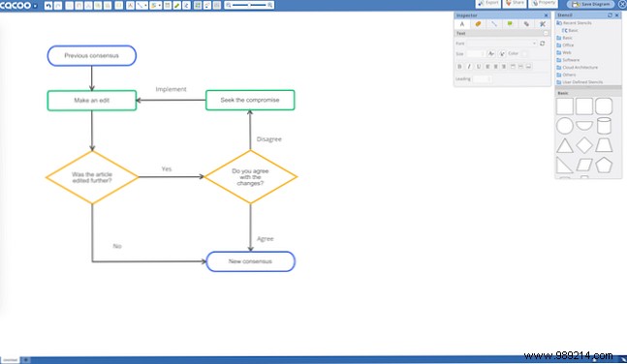Select the 'Seek the compromise' box
Screen dimensions: 627x364
250,100
